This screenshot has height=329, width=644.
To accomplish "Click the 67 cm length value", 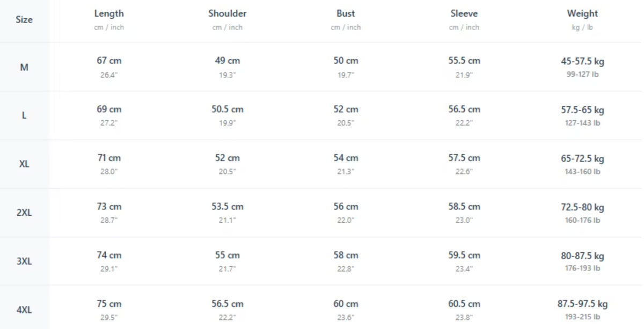I will coord(109,61).
